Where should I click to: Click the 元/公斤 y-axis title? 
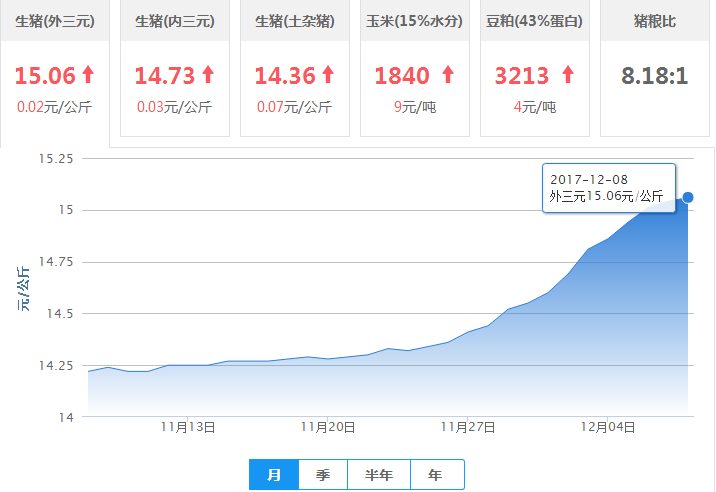click(x=24, y=289)
